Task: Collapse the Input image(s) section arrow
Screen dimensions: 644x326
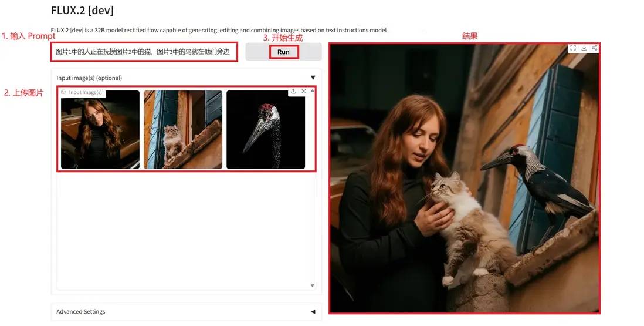Action: click(313, 78)
